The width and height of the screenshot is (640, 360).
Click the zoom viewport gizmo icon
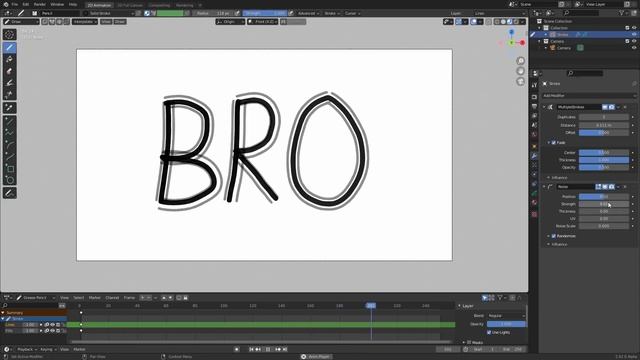tap(520, 61)
